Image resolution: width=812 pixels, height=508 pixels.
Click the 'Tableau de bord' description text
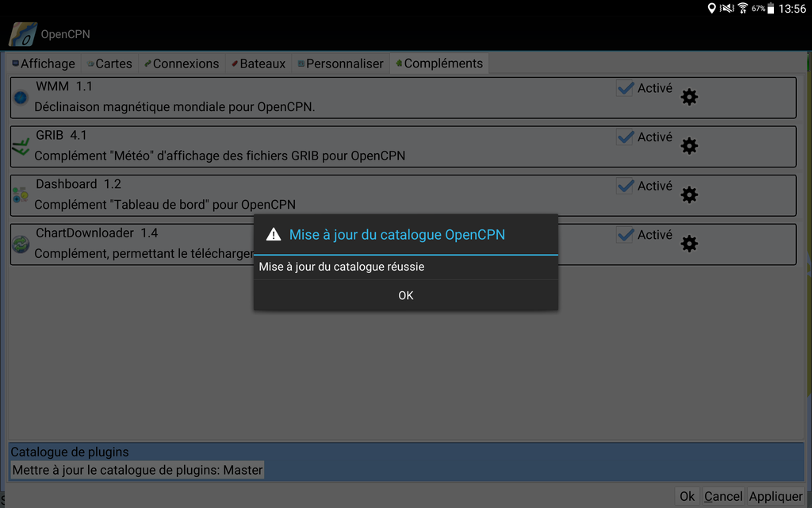pos(165,205)
